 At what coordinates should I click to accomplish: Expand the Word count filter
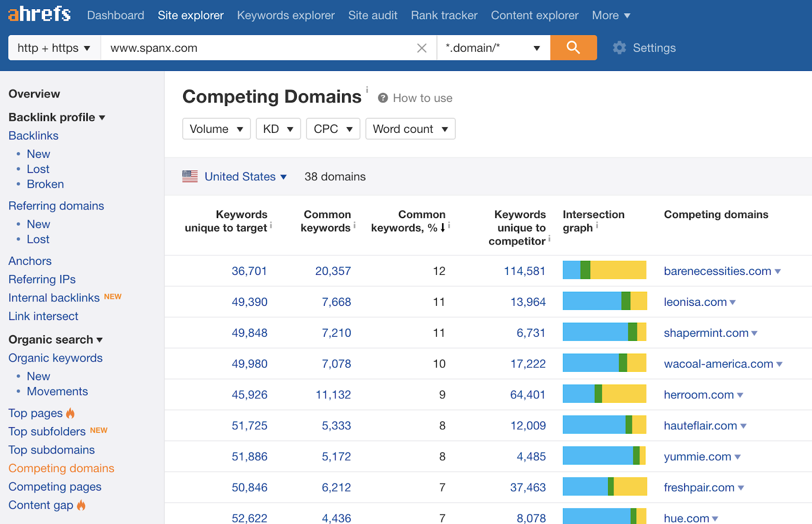(x=410, y=129)
